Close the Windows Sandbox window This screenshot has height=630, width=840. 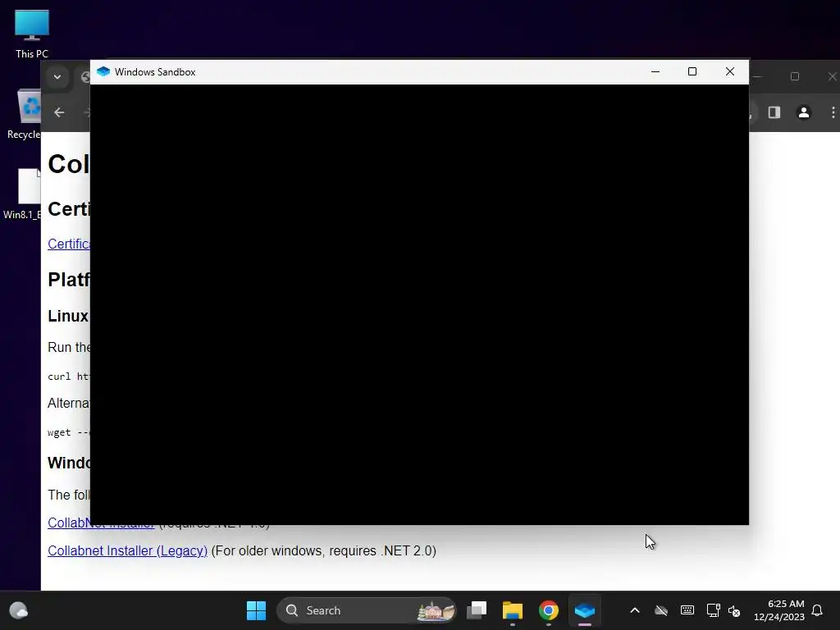pyautogui.click(x=729, y=72)
